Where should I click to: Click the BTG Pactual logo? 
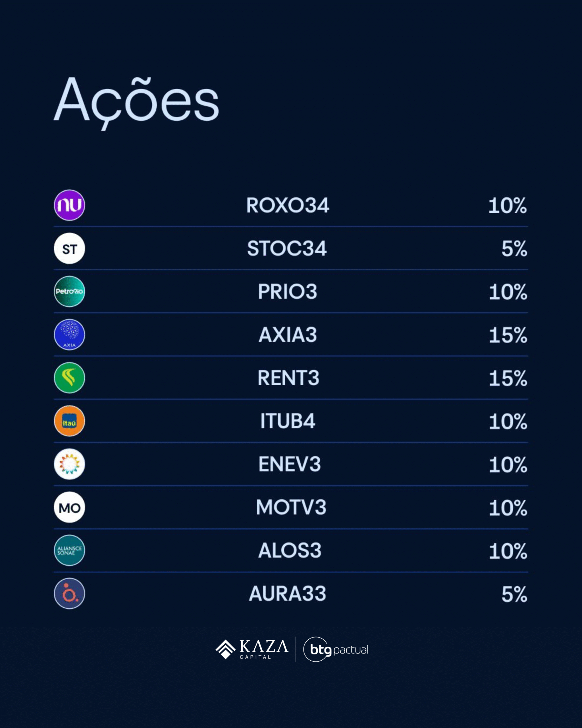coord(336,649)
